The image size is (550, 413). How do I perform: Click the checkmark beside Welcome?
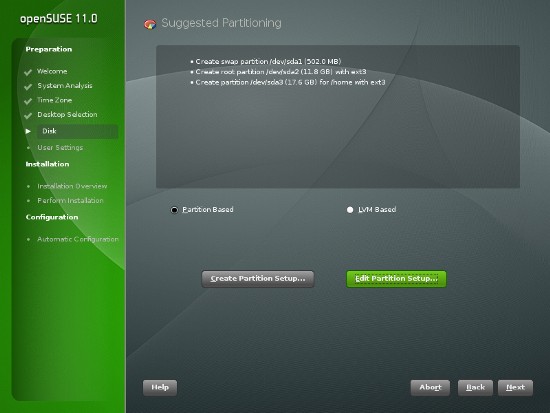tap(28, 72)
